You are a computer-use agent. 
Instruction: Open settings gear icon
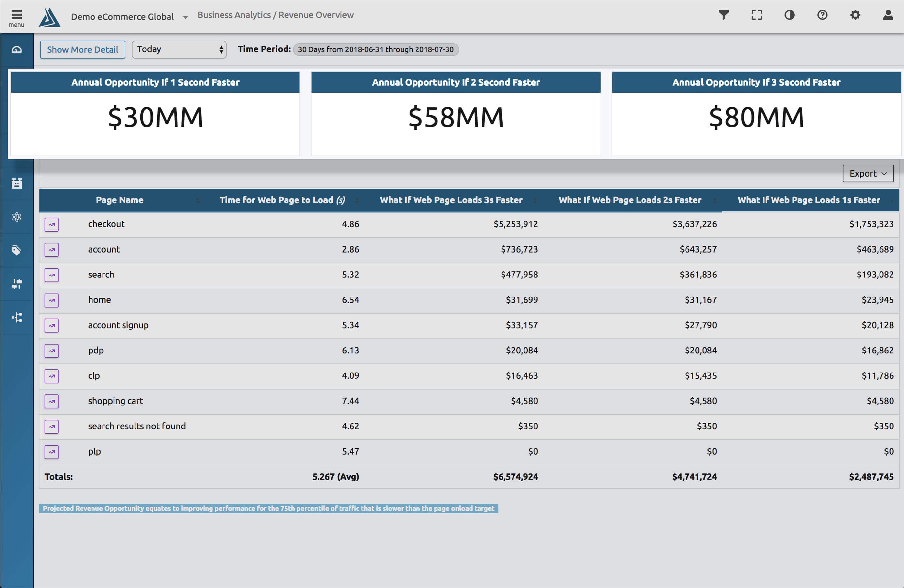[855, 15]
